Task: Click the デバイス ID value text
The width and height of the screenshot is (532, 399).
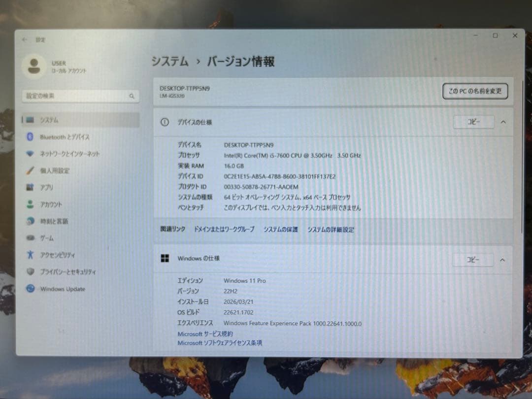Action: pyautogui.click(x=280, y=177)
